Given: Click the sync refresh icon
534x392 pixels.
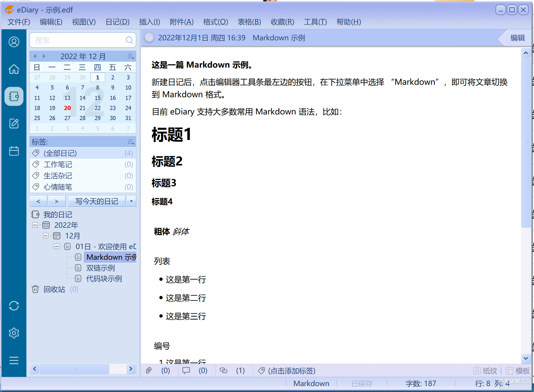Looking at the screenshot, I should (14, 306).
